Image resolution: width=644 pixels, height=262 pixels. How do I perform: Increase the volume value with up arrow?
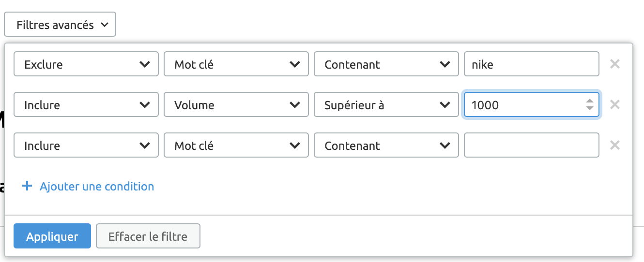589,101
